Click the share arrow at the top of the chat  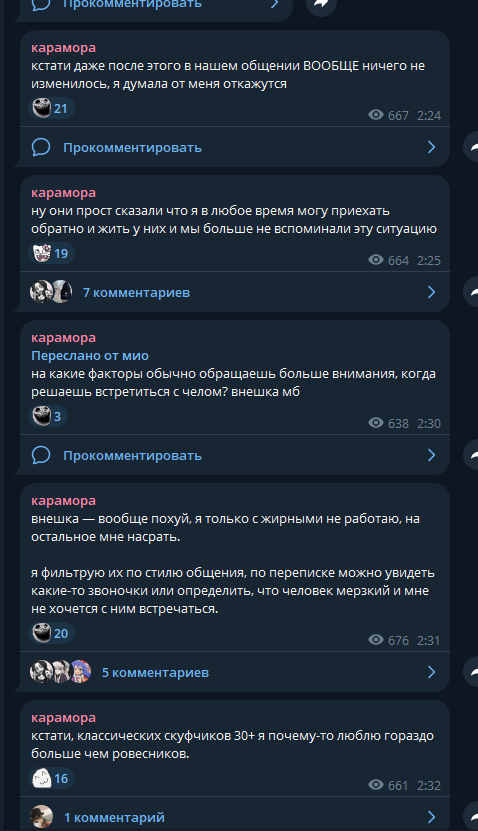tap(322, 4)
